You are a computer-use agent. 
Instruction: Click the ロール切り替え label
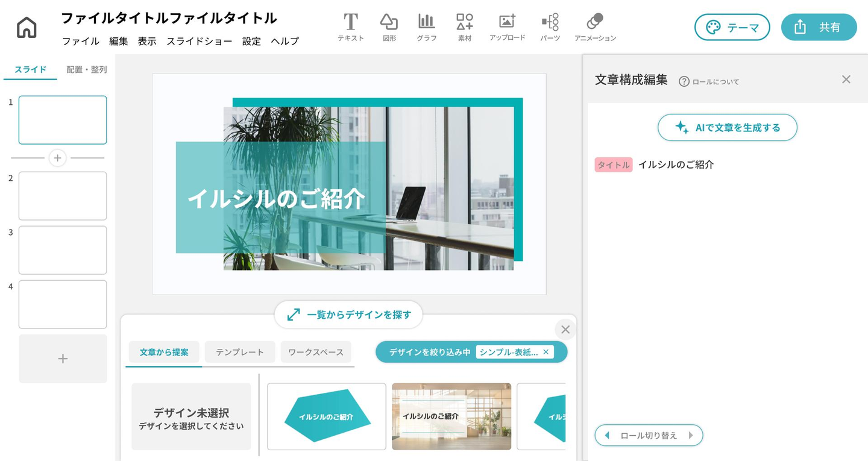click(x=649, y=435)
